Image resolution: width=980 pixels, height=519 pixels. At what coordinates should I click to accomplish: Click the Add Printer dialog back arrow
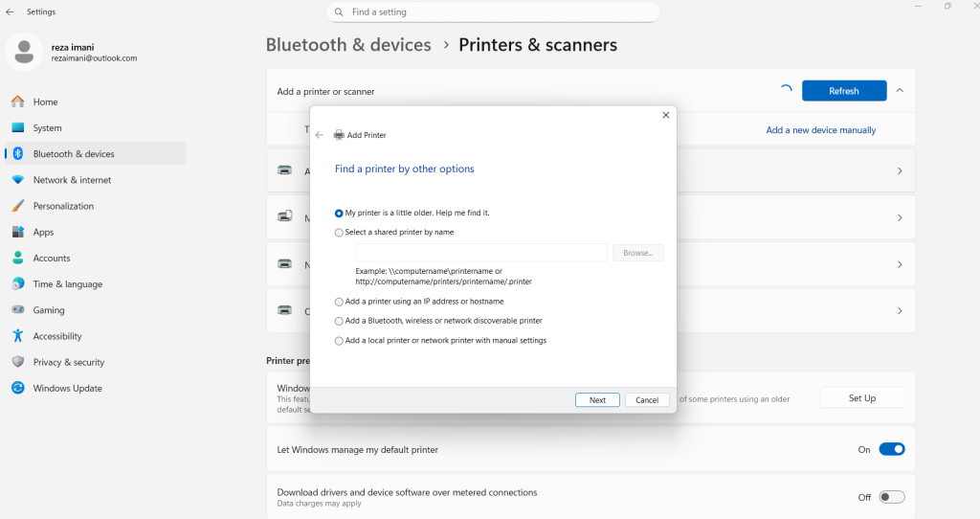pyautogui.click(x=320, y=135)
